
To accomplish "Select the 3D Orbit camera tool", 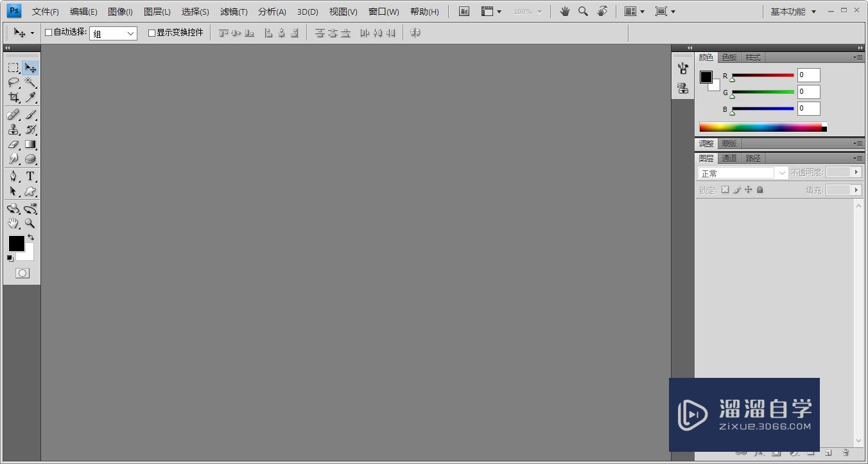I will [30, 209].
